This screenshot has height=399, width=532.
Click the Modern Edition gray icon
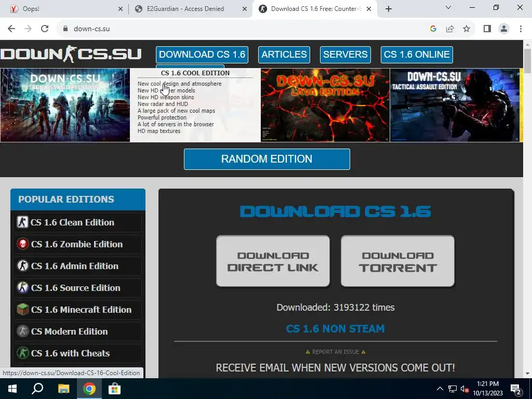click(x=23, y=331)
